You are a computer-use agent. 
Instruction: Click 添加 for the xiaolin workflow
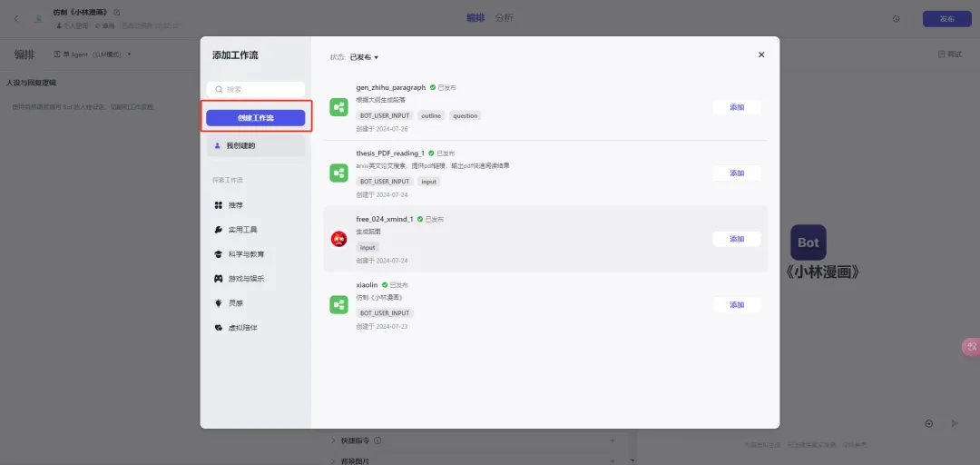pos(737,305)
